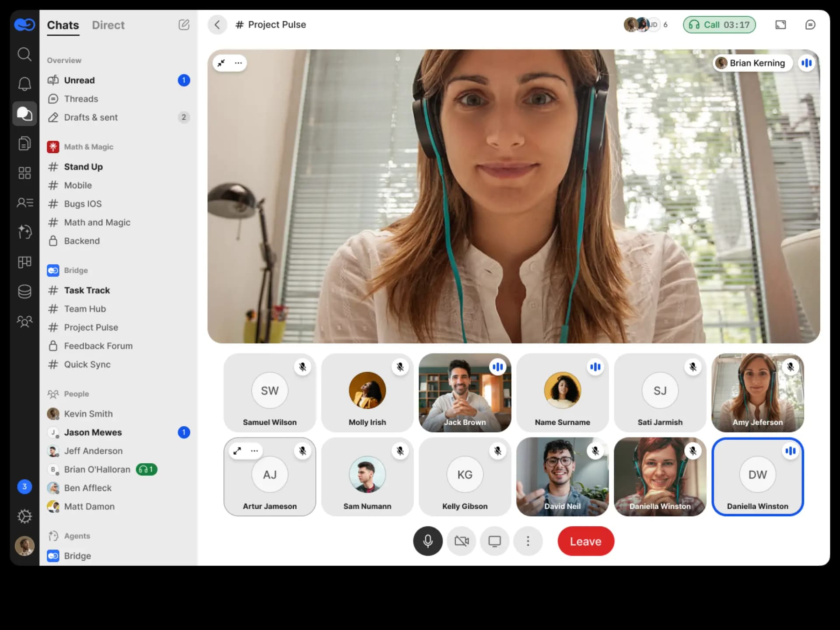
Task: Switch to the Direct tab
Action: click(108, 25)
